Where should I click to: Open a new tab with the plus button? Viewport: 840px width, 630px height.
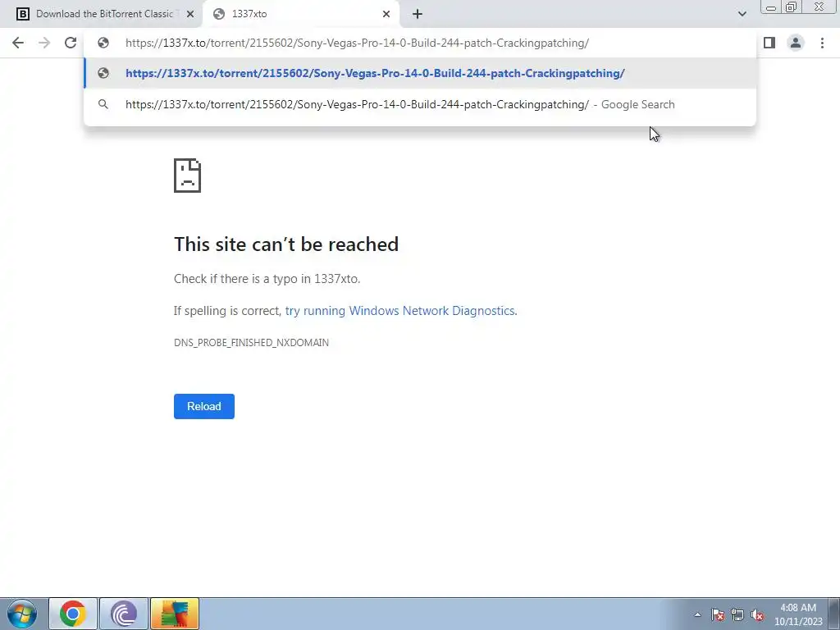click(418, 14)
